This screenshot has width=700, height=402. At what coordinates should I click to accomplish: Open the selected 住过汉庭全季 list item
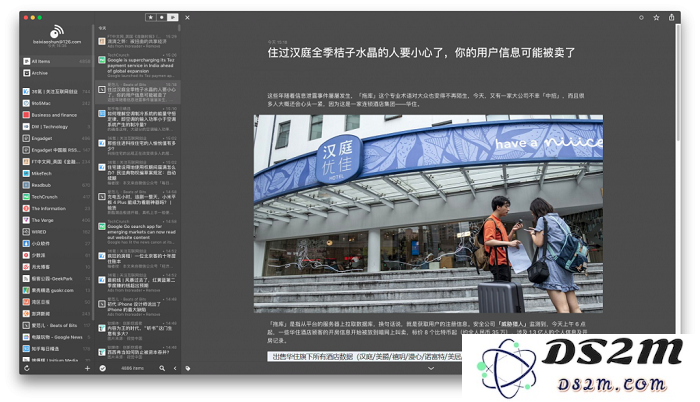click(138, 92)
